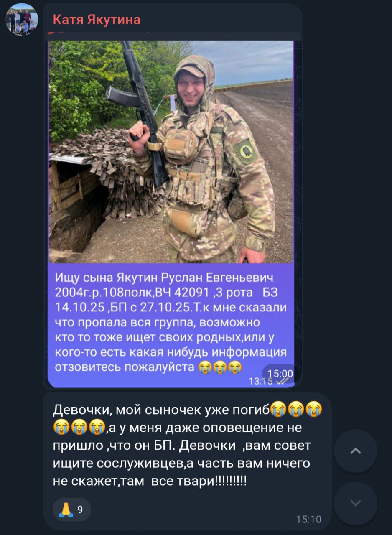Viewport: 392px width, 535px height.
Task: Open sender's profile avatar picture
Action: coord(22,20)
